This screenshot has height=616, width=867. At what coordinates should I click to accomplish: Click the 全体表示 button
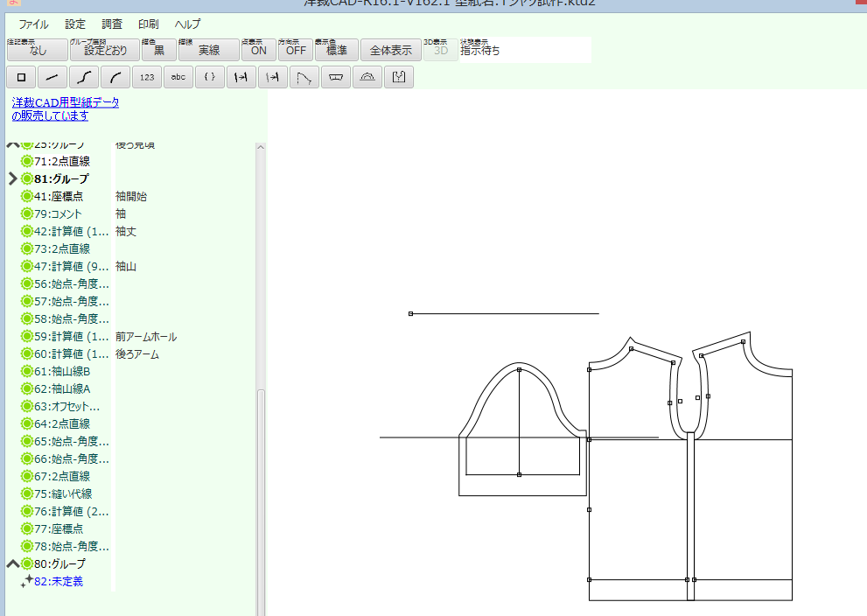(x=391, y=50)
